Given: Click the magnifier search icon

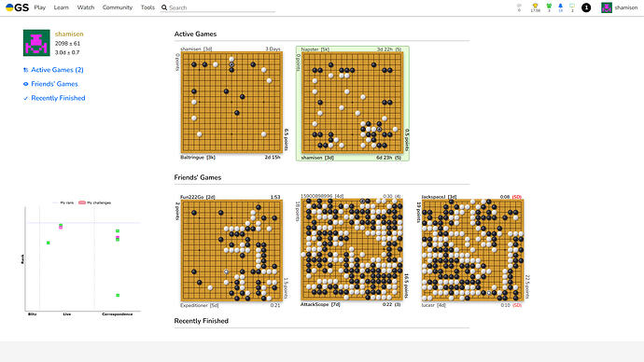Looking at the screenshot, I should tap(164, 7).
